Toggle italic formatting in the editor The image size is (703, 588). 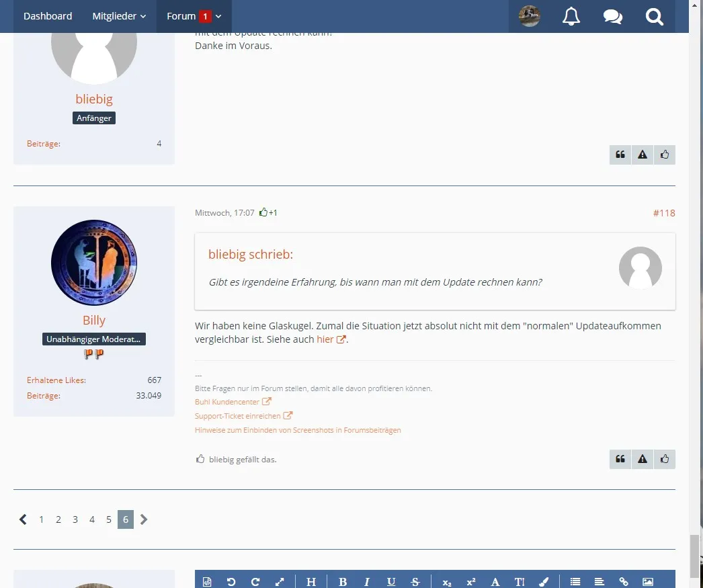pos(367,582)
